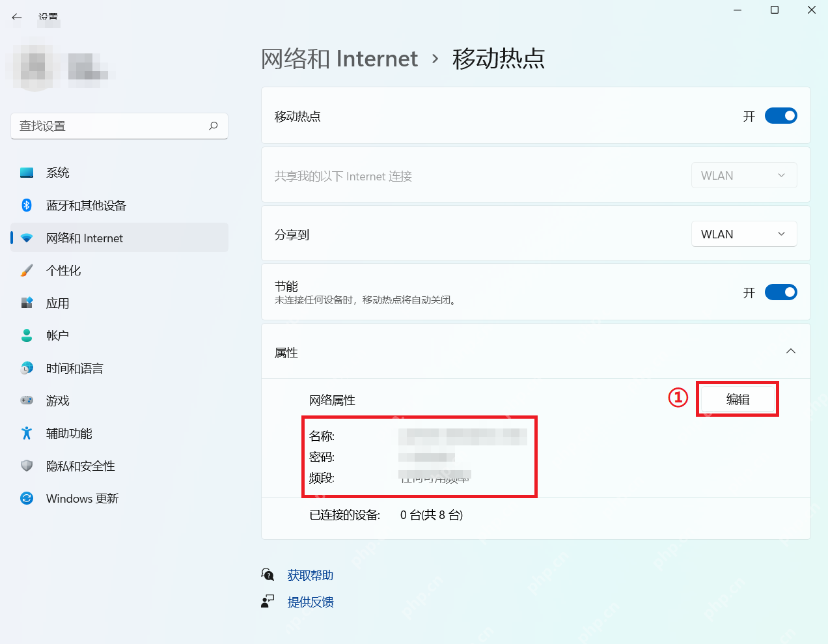Click the paintbrush icon for 个性化
This screenshot has width=828, height=644.
pyautogui.click(x=27, y=270)
